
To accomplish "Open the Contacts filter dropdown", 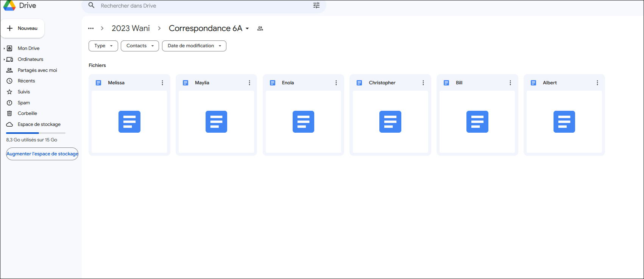I will 140,46.
